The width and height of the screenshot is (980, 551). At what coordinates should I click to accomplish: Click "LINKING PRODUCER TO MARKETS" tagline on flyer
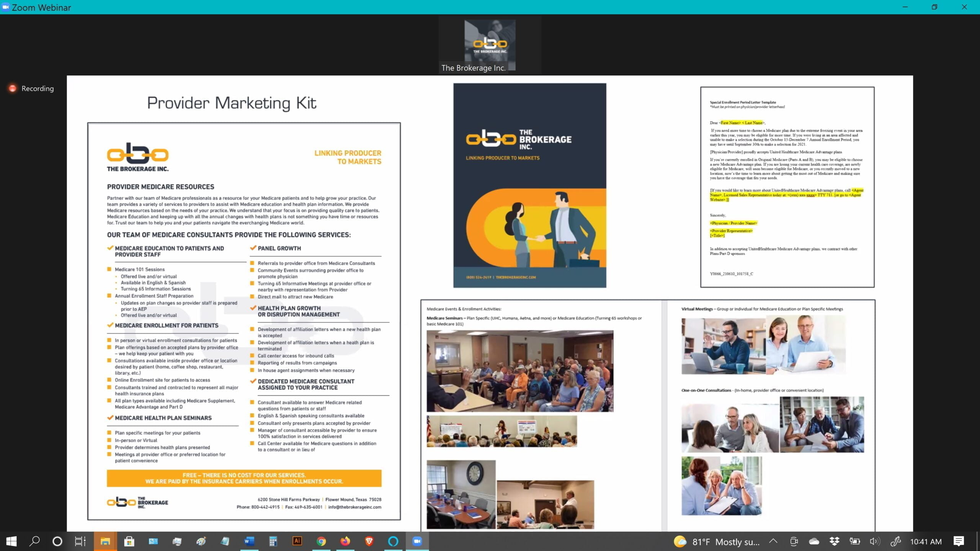click(x=348, y=157)
